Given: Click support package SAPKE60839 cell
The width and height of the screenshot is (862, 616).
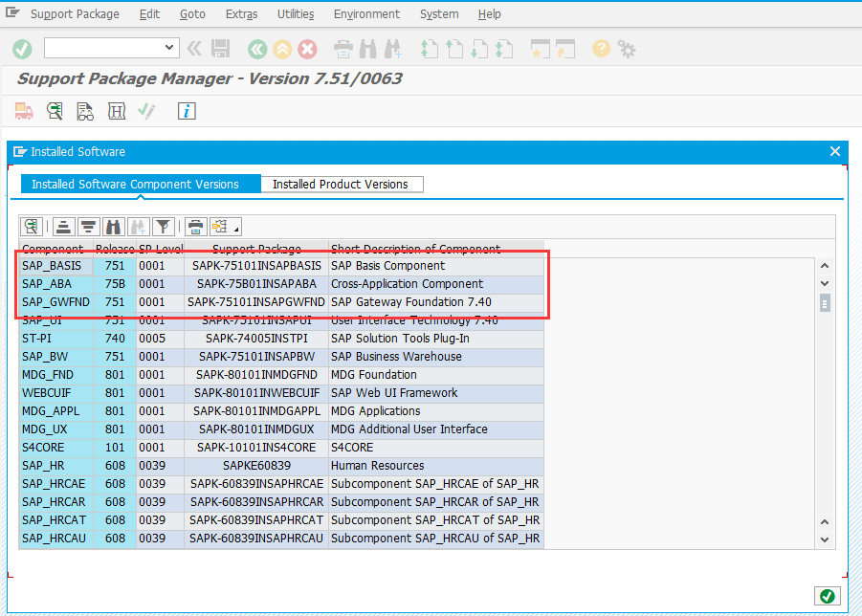Looking at the screenshot, I should point(256,466).
